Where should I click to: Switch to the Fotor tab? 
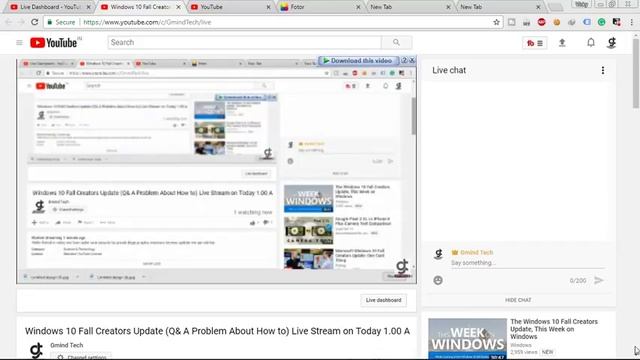(x=318, y=7)
